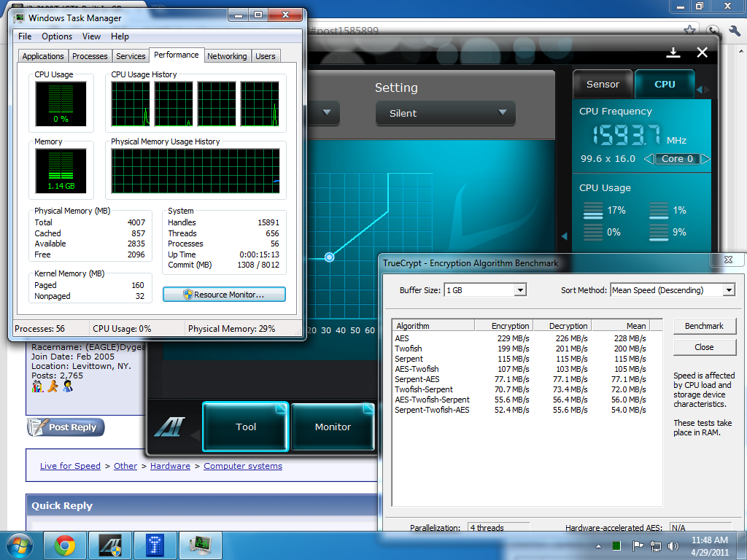Open Google Chrome from the taskbar
The height and width of the screenshot is (560, 747).
coord(65,545)
